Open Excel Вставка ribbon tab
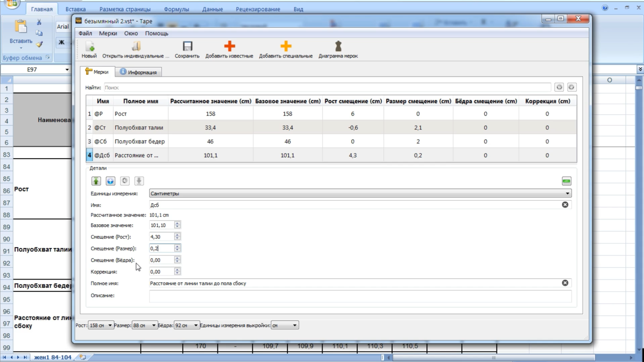The width and height of the screenshot is (644, 362). coord(76,9)
